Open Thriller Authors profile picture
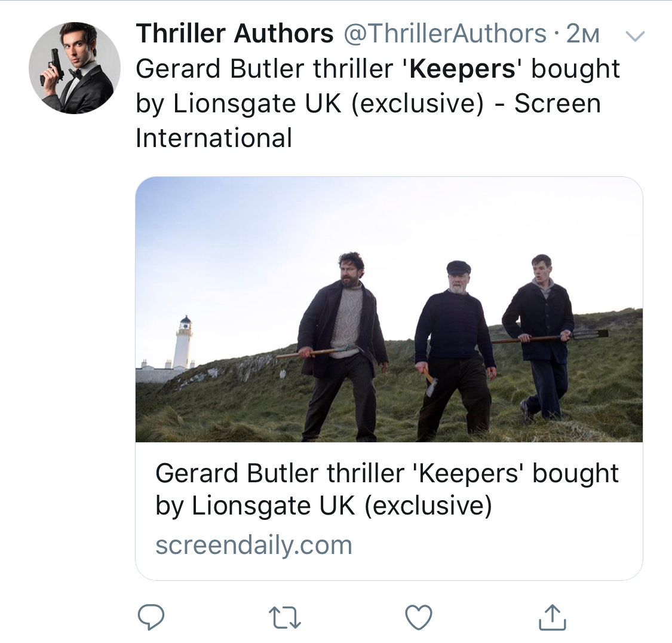The image size is (672, 643). [x=75, y=68]
